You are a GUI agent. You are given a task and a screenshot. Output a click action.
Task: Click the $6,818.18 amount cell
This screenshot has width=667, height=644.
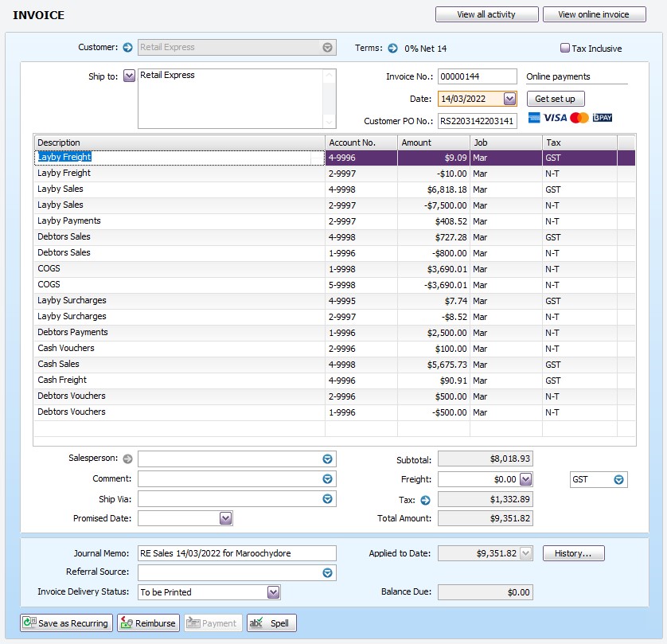[434, 189]
